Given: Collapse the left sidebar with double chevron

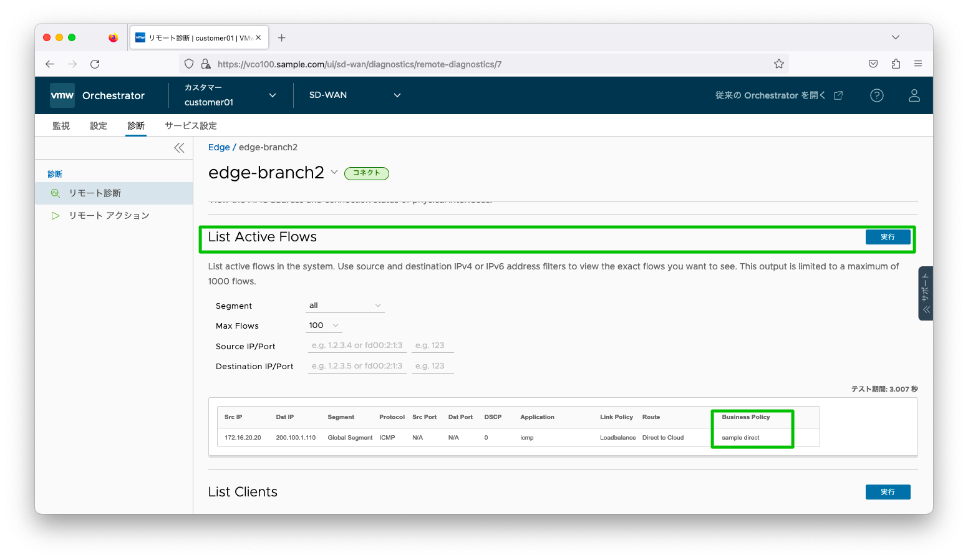Looking at the screenshot, I should click(179, 148).
